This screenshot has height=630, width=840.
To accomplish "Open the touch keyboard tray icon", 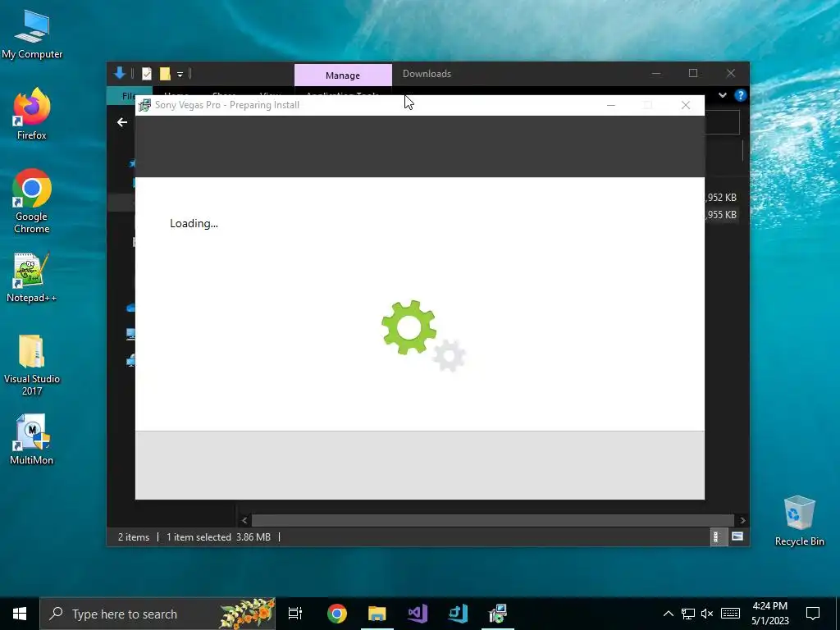I will coord(730,614).
